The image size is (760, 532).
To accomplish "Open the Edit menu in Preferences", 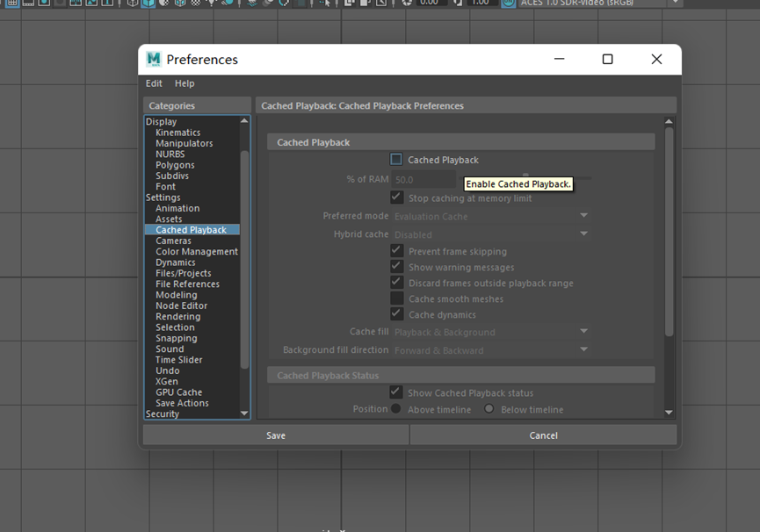I will [154, 83].
